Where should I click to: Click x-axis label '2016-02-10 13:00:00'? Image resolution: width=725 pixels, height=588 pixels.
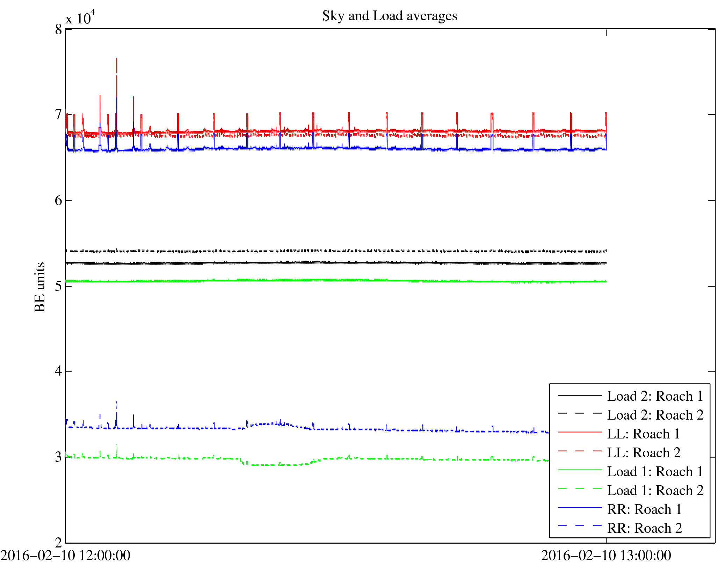click(x=606, y=556)
